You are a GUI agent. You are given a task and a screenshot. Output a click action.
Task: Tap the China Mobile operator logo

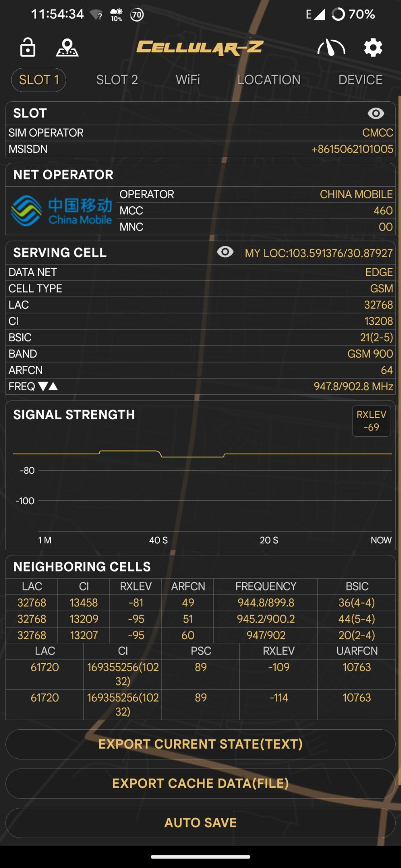point(61,211)
